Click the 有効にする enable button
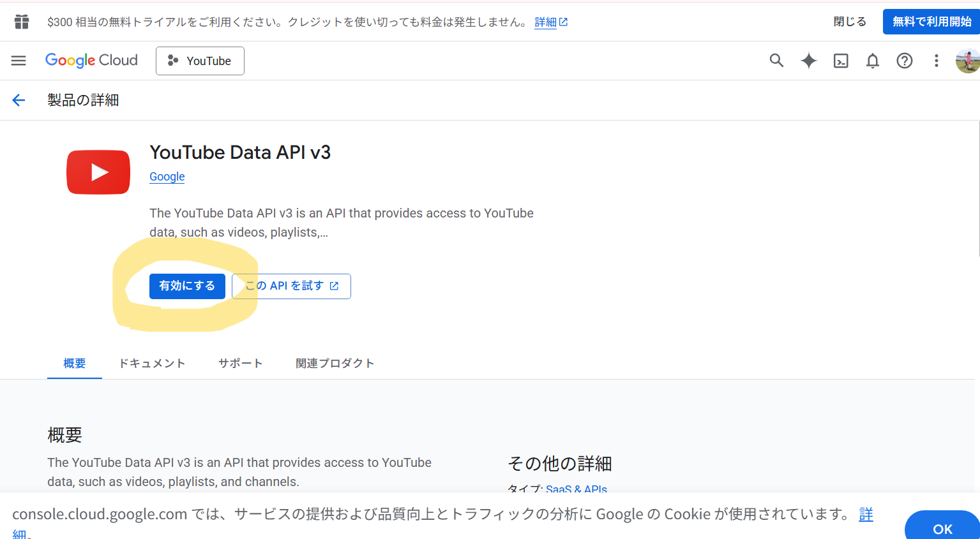This screenshot has height=539, width=980. pyautogui.click(x=187, y=286)
